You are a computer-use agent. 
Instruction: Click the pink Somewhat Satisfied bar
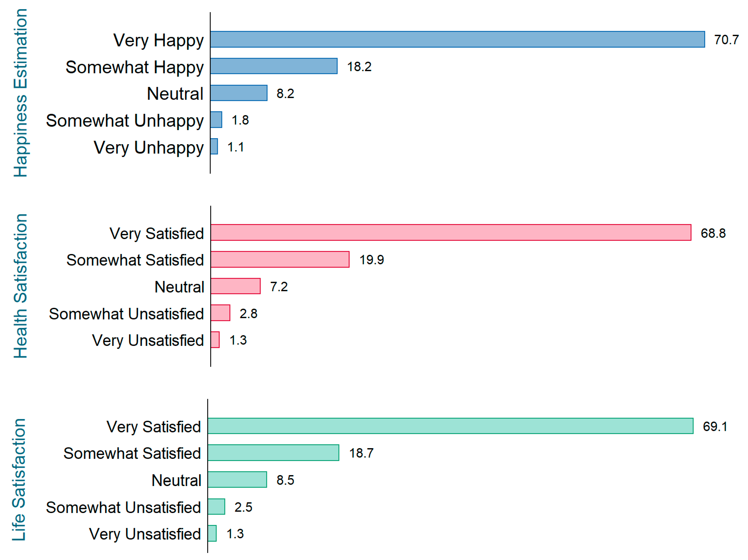[280, 259]
